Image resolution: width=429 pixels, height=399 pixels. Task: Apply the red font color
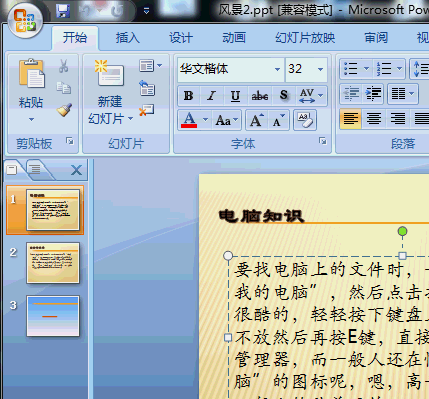(189, 120)
